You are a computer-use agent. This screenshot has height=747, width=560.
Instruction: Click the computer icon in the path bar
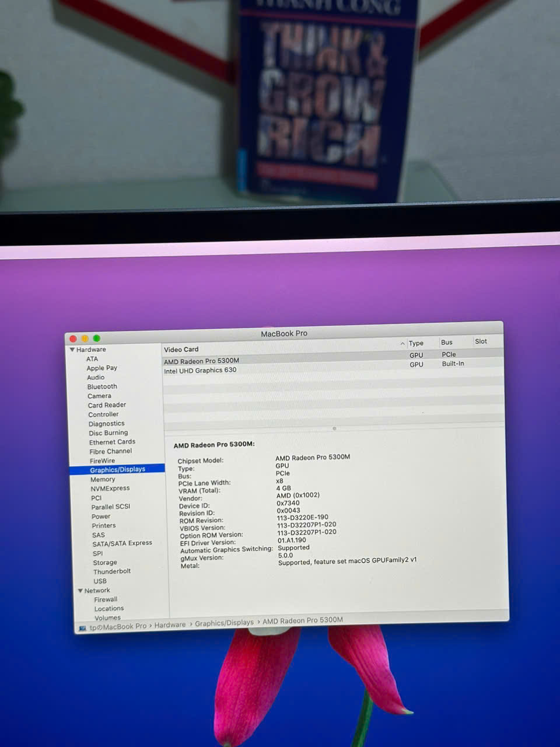click(83, 629)
